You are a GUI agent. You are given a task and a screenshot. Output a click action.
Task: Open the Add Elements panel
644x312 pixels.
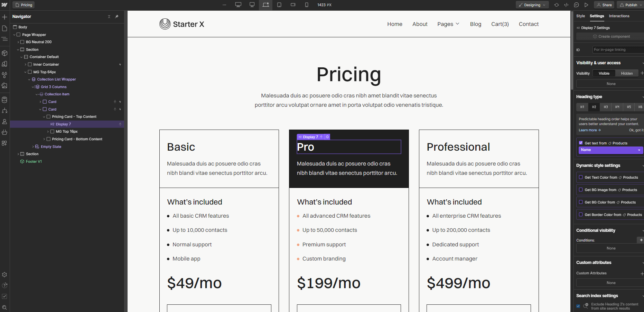point(5,17)
